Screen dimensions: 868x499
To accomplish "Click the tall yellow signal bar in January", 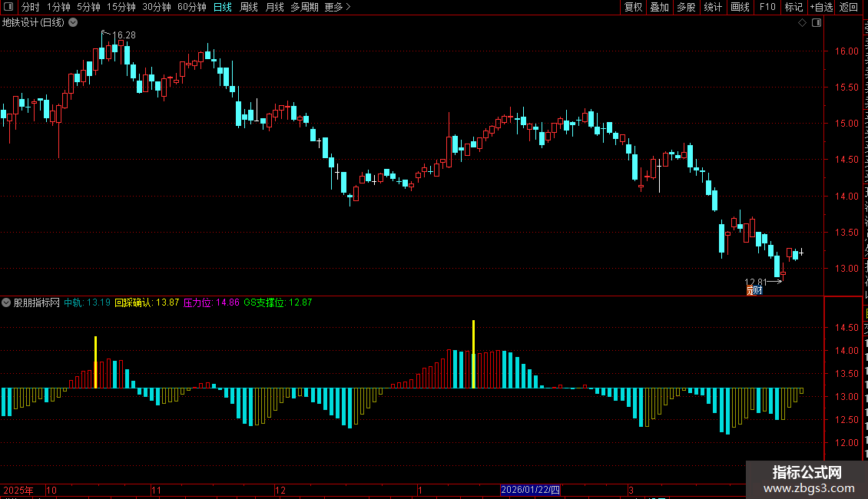I will tap(473, 354).
